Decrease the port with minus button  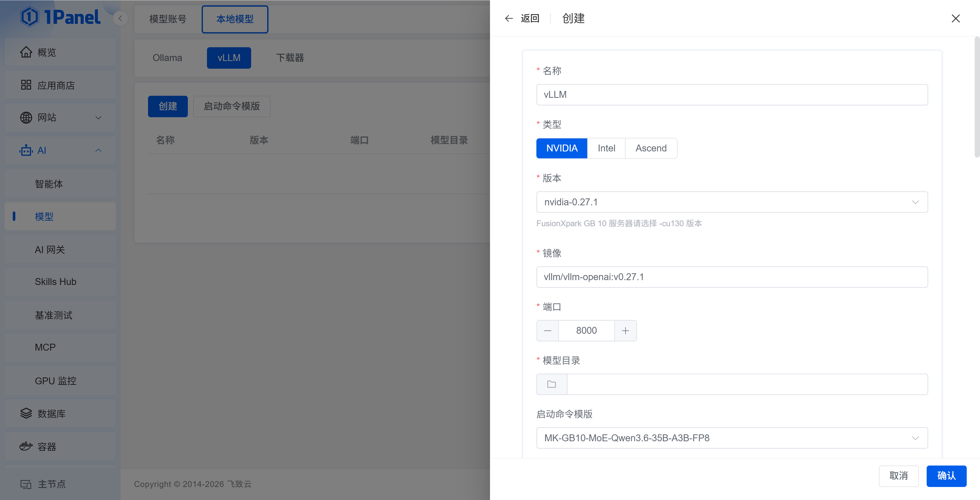pos(548,330)
